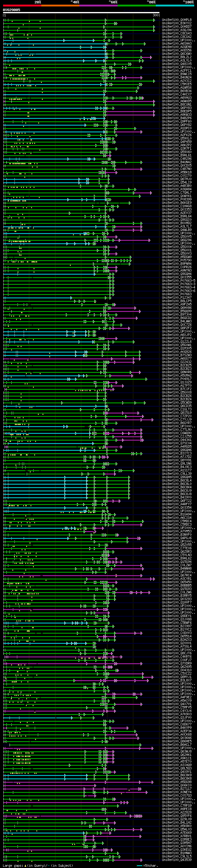Click the orange ~40% identity legend bar
This screenshot has width=197, height=868.
click(60, 6)
